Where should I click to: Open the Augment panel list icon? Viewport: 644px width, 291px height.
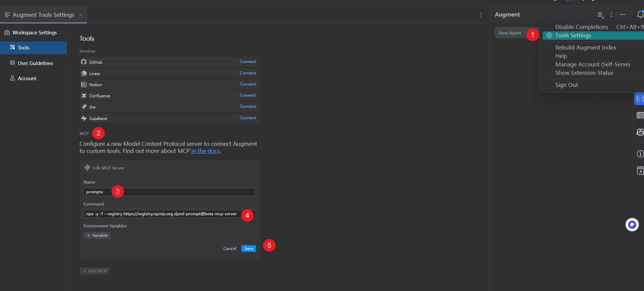click(x=600, y=15)
